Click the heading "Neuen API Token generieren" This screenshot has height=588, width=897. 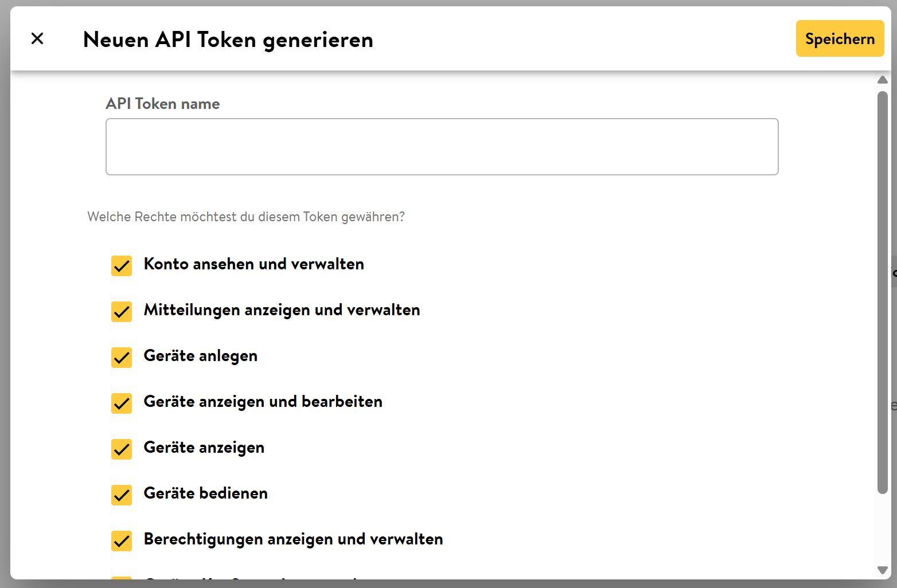(228, 40)
